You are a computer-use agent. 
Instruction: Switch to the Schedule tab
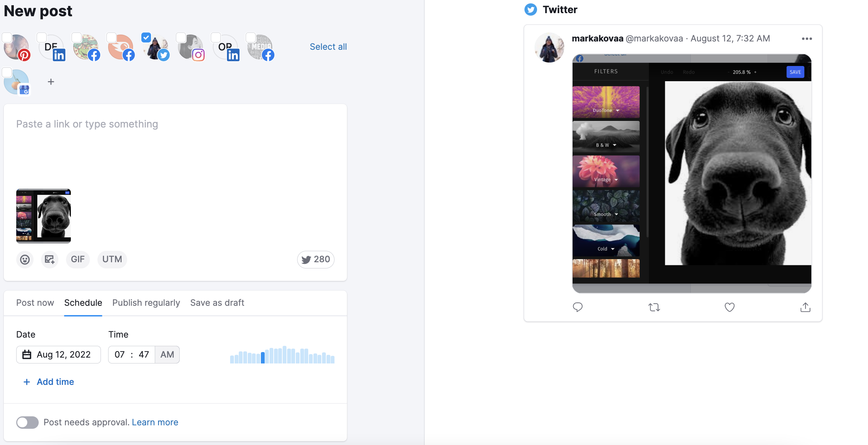(83, 303)
